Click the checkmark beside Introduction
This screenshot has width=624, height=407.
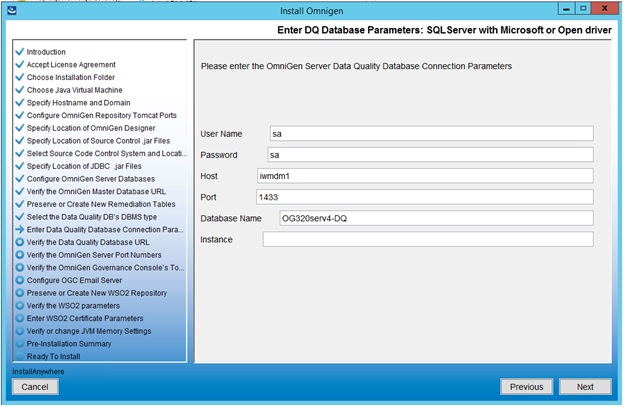(20, 52)
